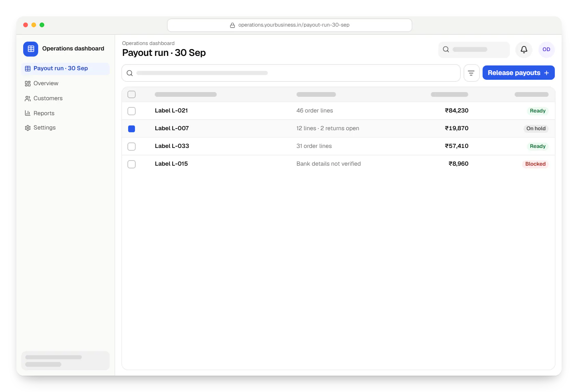Screen dimensions: 578x392
Task: Open Settings from the sidebar
Action: 65,128
